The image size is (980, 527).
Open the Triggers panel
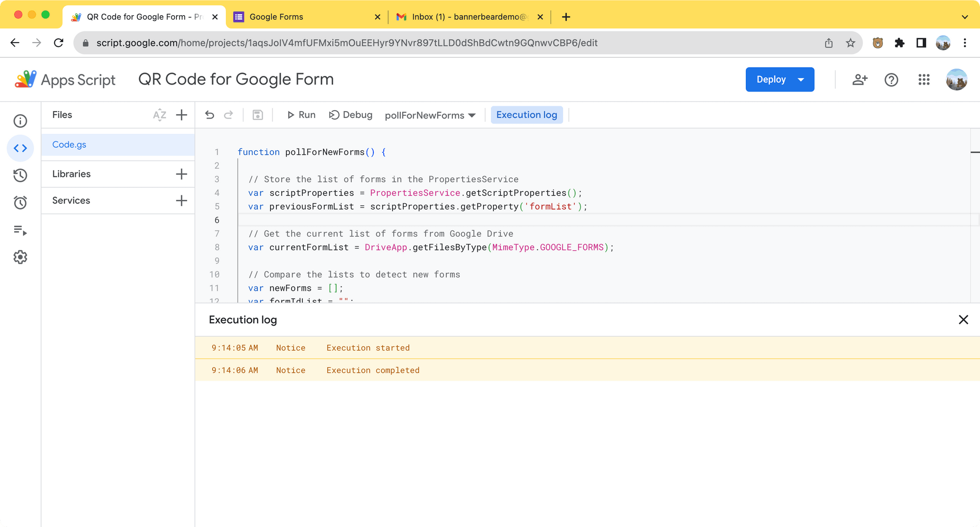tap(20, 202)
